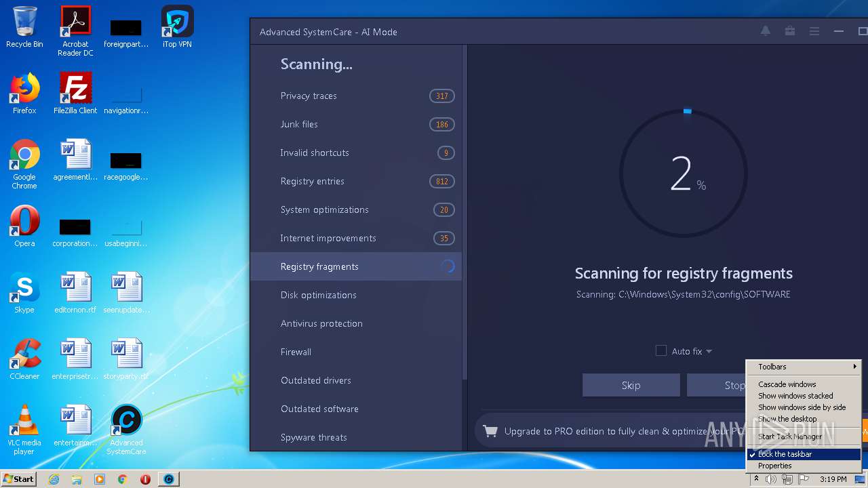Click Opera icon in the taskbar
Image resolution: width=868 pixels, height=488 pixels.
[x=145, y=479]
